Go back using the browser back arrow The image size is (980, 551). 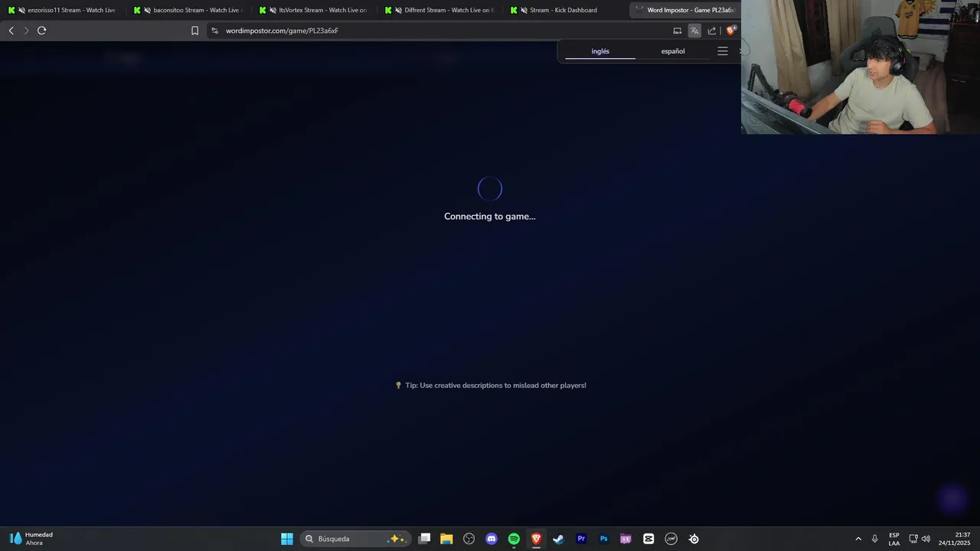11,31
